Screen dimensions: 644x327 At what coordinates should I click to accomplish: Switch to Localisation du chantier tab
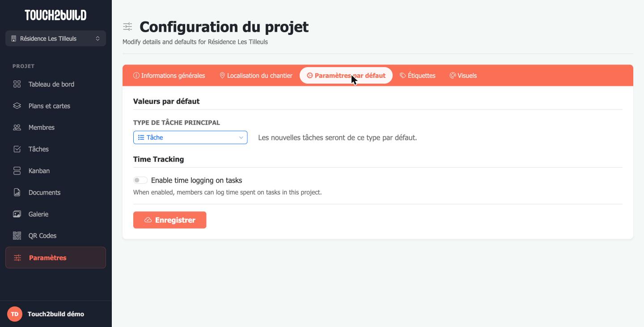pyautogui.click(x=256, y=76)
